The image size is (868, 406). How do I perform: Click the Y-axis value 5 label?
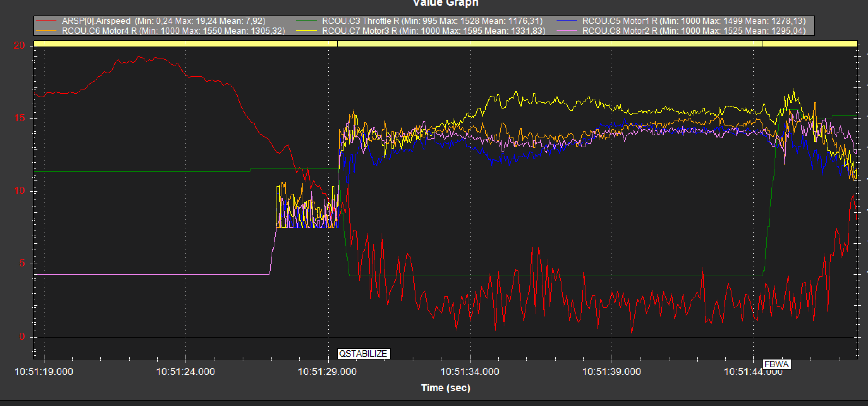point(22,263)
